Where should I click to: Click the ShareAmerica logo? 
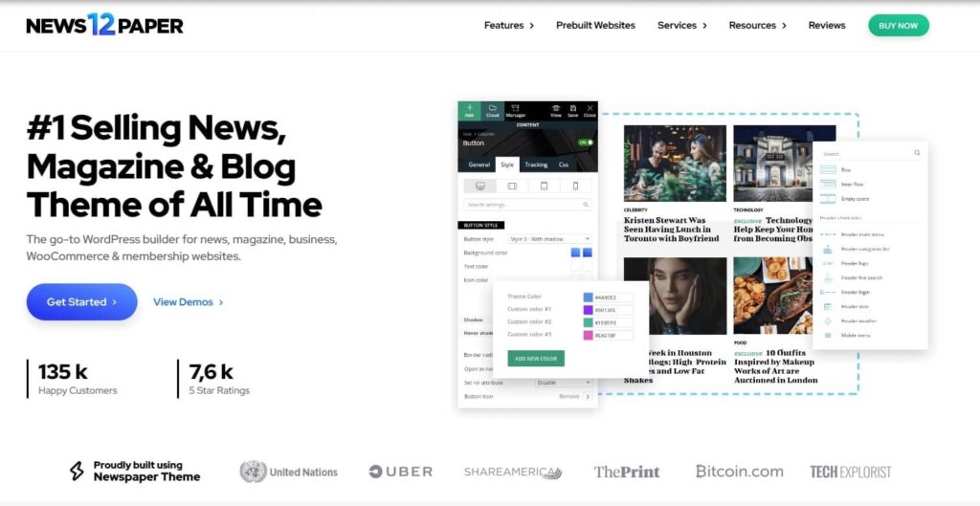[x=513, y=473]
